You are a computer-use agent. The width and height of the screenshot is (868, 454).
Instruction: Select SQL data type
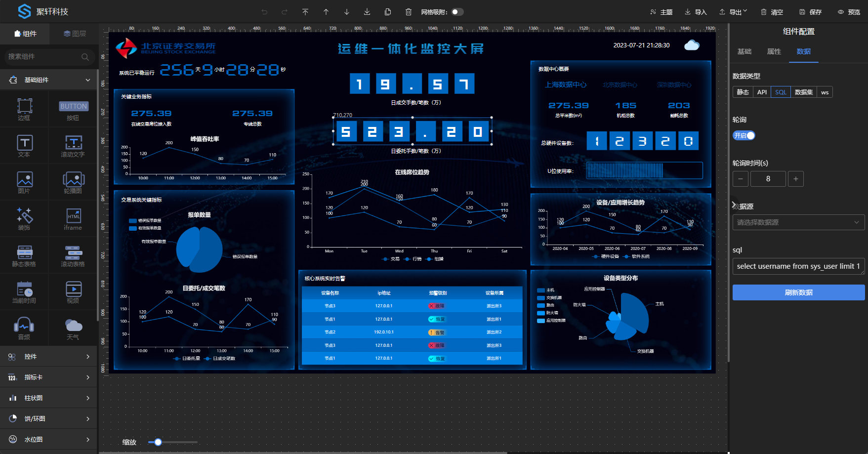[781, 92]
